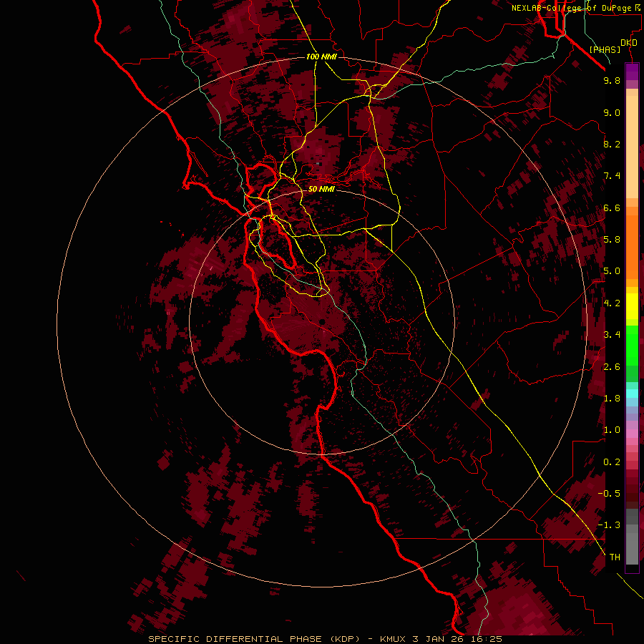Click the 4.2 scale value
Viewport: 644px width, 644px height.
tap(612, 303)
